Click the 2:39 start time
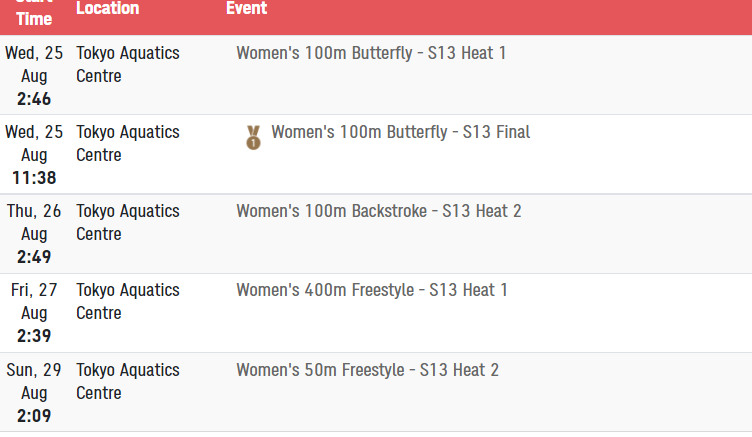Image resolution: width=752 pixels, height=437 pixels. click(34, 336)
